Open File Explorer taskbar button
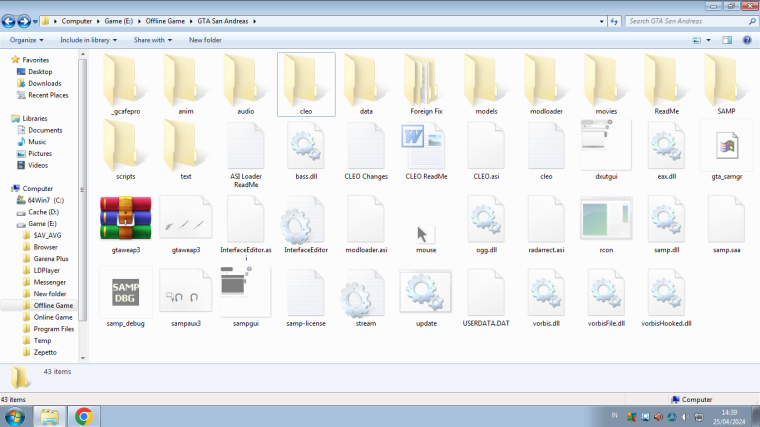Screen dimensions: 760x427 click(49, 417)
